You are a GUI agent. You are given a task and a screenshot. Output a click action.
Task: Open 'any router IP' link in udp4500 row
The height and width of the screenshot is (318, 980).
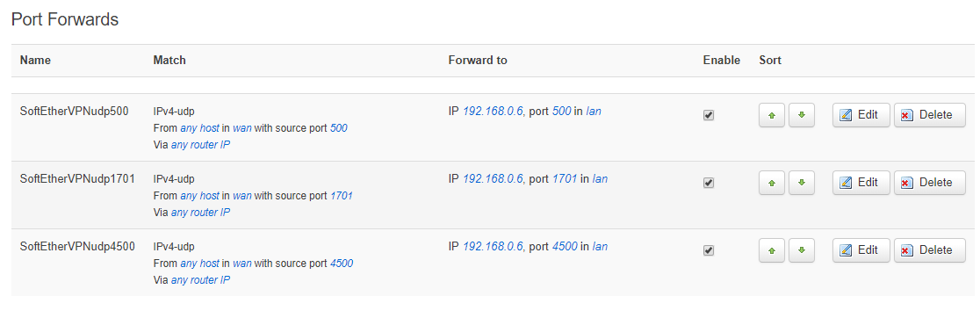point(200,280)
